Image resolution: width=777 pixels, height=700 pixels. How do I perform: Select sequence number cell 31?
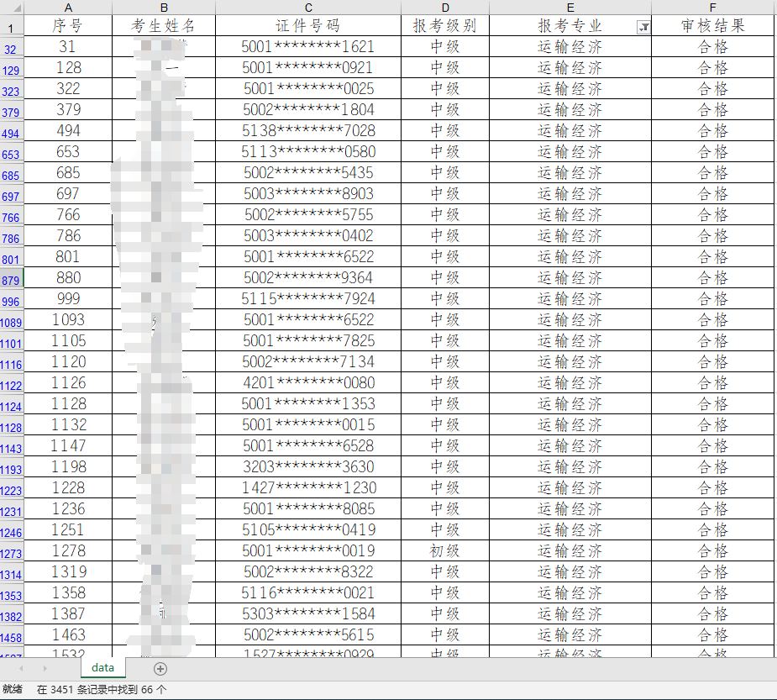[68, 46]
